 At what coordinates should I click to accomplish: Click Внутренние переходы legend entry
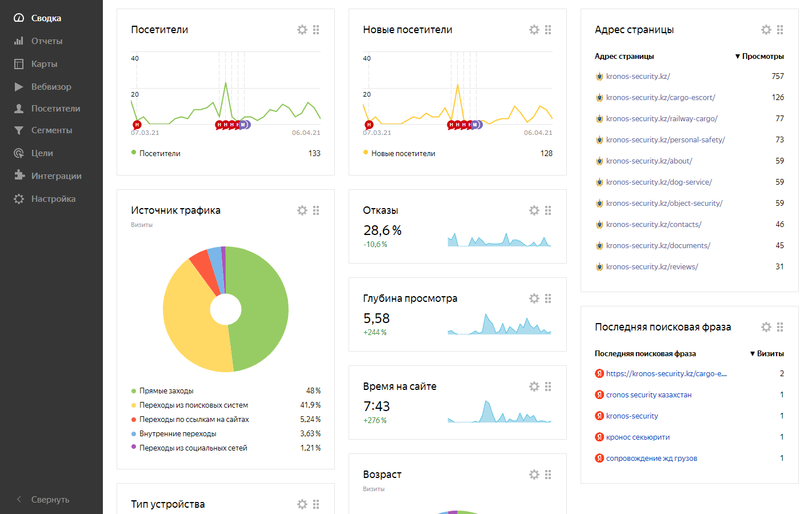point(178,433)
